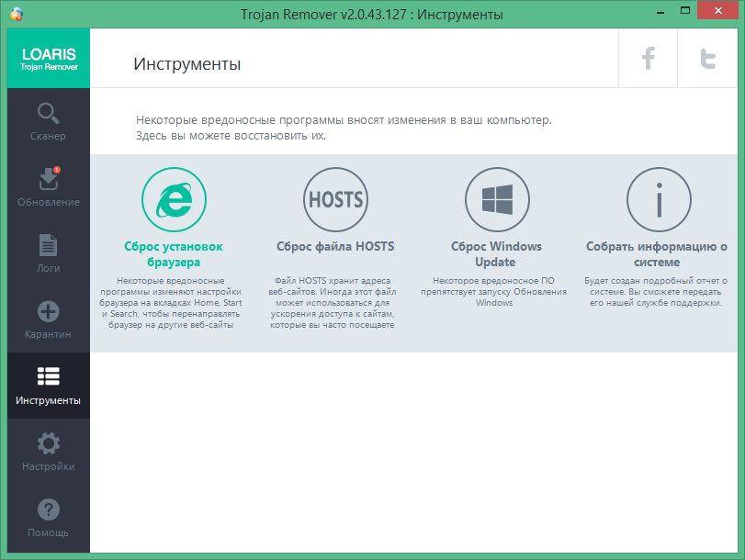This screenshot has height=560, width=745.
Task: Click 'Сброс файла HOSTS' link
Action: [x=335, y=247]
